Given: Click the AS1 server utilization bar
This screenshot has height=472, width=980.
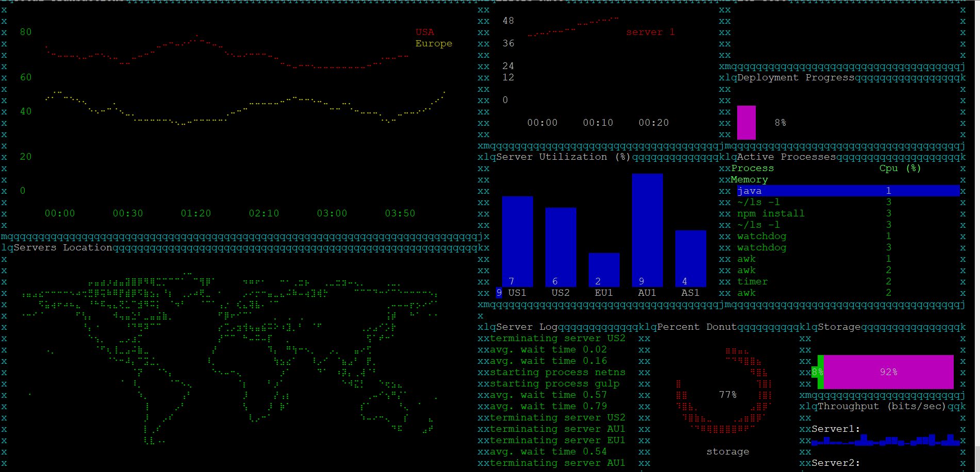Looking at the screenshot, I should (x=690, y=258).
